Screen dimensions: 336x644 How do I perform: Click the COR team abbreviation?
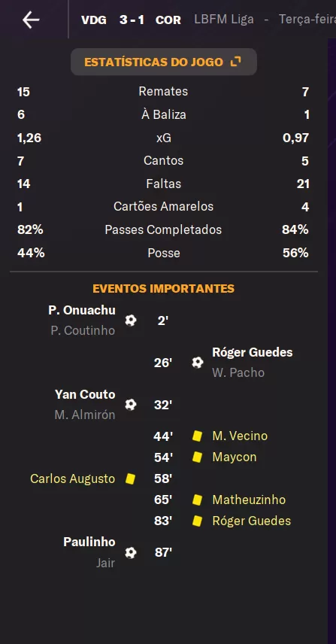(168, 20)
